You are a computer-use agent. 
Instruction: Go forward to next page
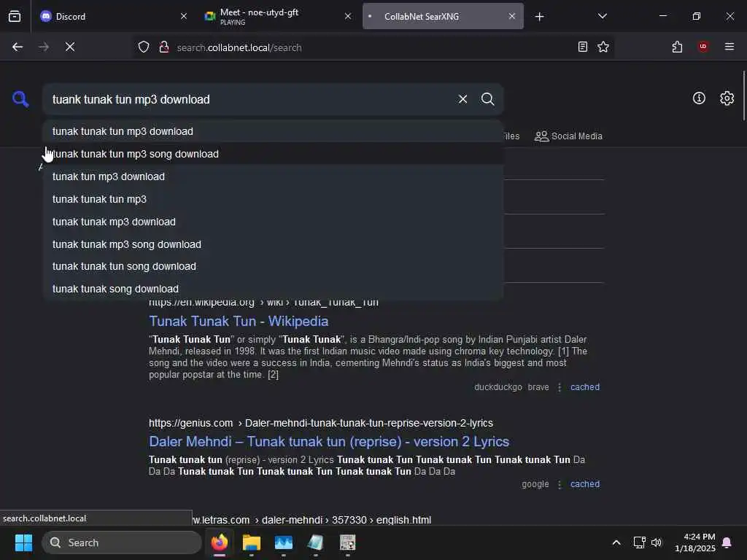(43, 47)
